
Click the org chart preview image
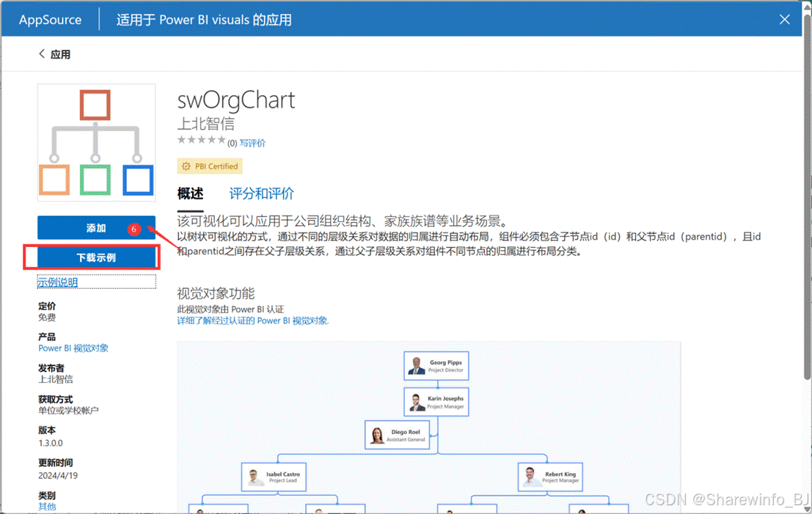(x=429, y=427)
